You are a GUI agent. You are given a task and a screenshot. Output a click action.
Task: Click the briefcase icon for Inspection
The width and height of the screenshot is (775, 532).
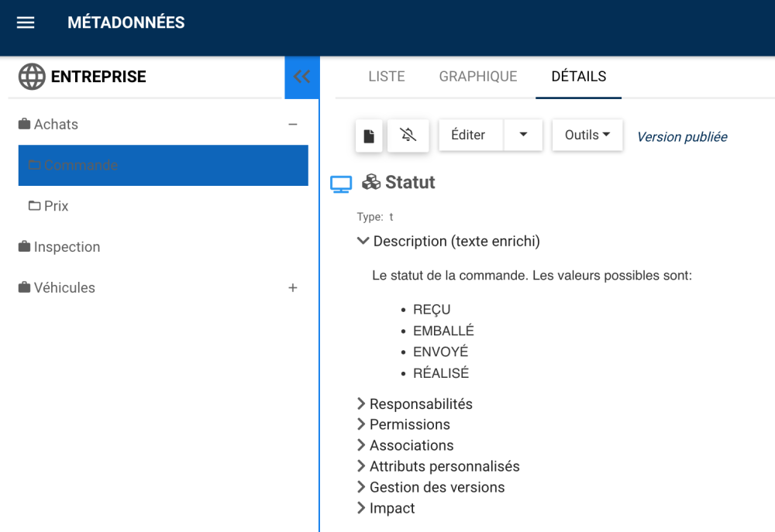click(x=24, y=247)
